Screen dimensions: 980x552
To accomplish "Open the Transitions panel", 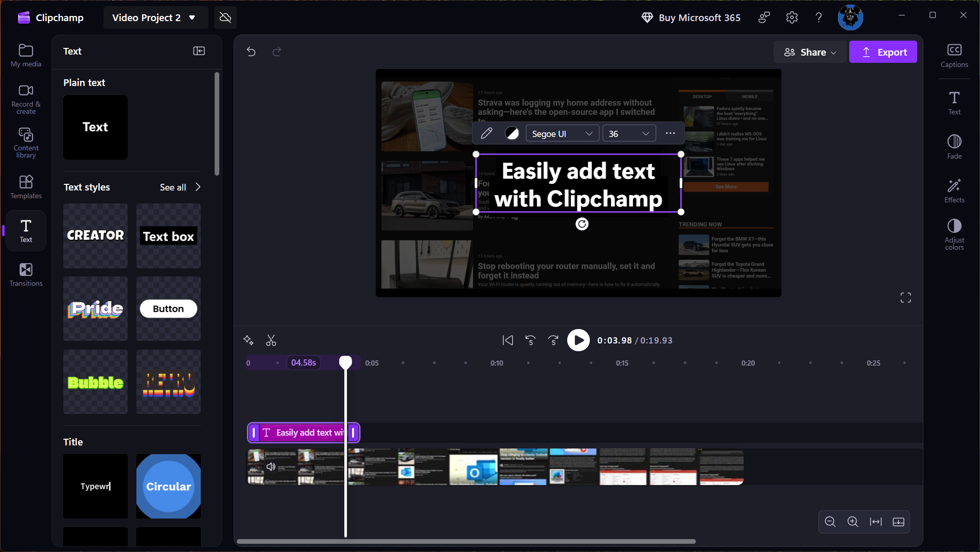I will [26, 274].
